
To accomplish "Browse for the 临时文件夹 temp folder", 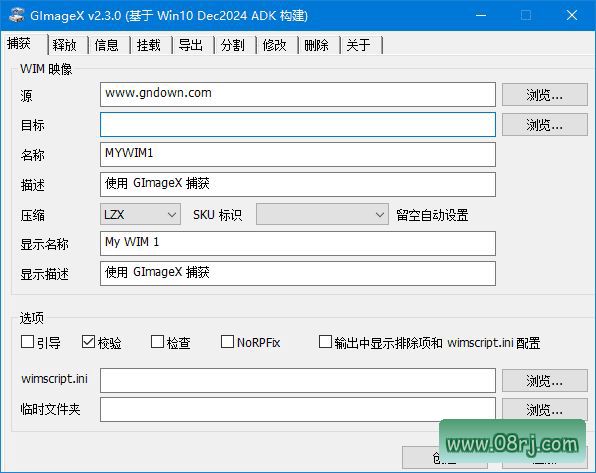I will (x=545, y=409).
